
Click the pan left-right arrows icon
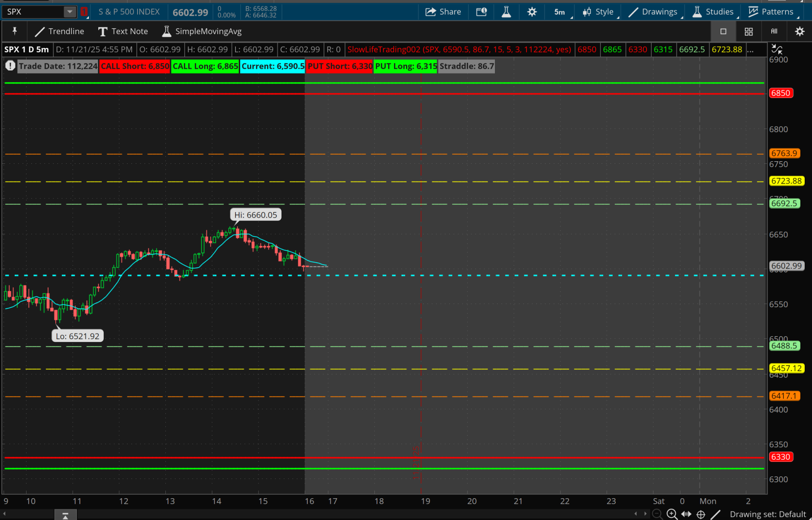tap(686, 514)
